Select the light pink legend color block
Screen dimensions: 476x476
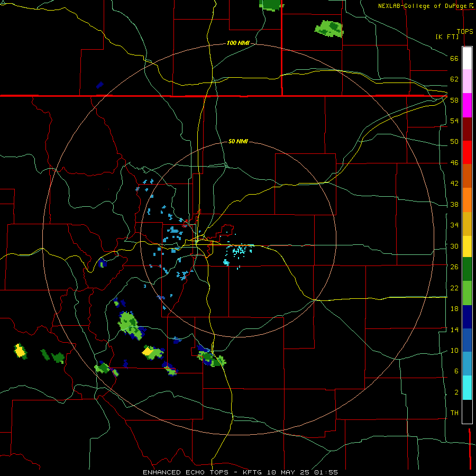pos(467,81)
